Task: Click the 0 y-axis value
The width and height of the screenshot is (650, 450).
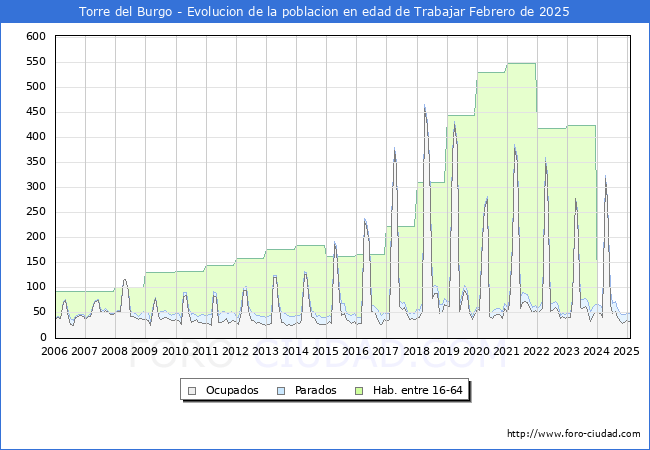Action: [43, 337]
